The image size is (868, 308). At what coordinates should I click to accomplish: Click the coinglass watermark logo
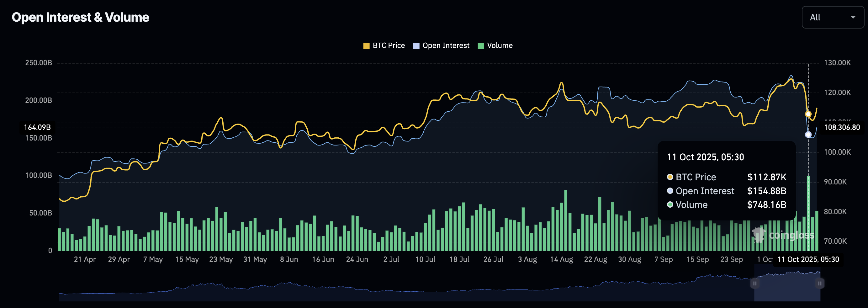783,235
